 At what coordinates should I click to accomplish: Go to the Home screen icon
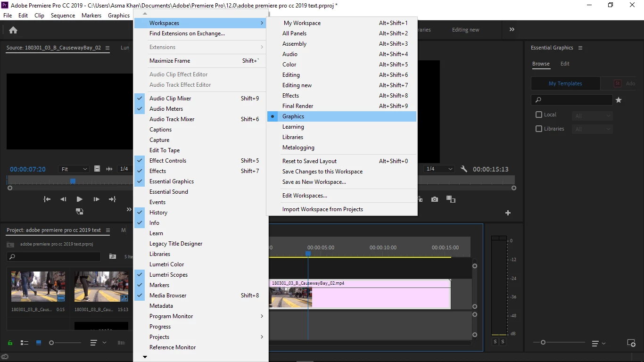[x=13, y=30]
